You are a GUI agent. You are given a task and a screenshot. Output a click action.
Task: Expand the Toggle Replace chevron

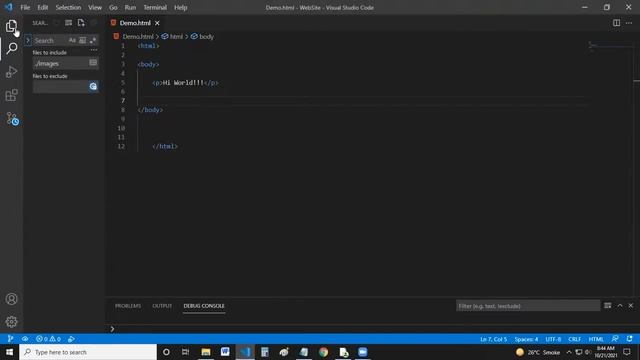click(x=28, y=40)
